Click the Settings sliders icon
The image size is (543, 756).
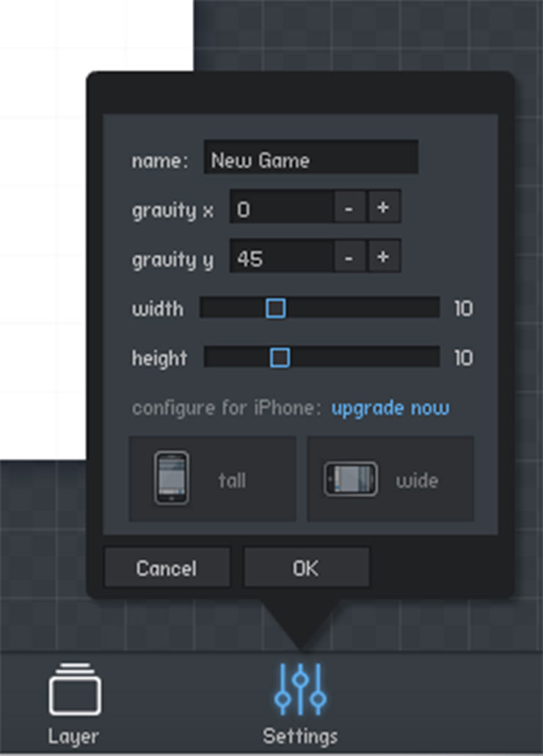pos(300,689)
